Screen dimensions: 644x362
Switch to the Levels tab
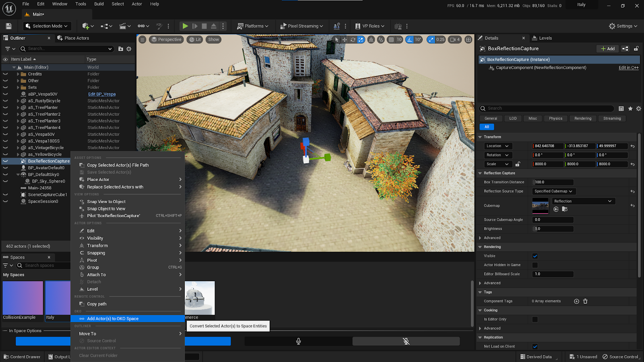pyautogui.click(x=545, y=38)
